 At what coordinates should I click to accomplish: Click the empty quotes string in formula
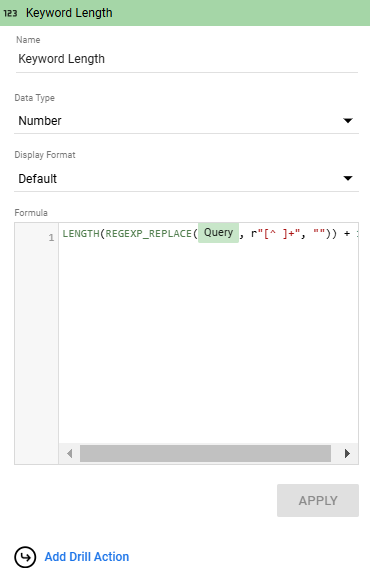click(319, 232)
